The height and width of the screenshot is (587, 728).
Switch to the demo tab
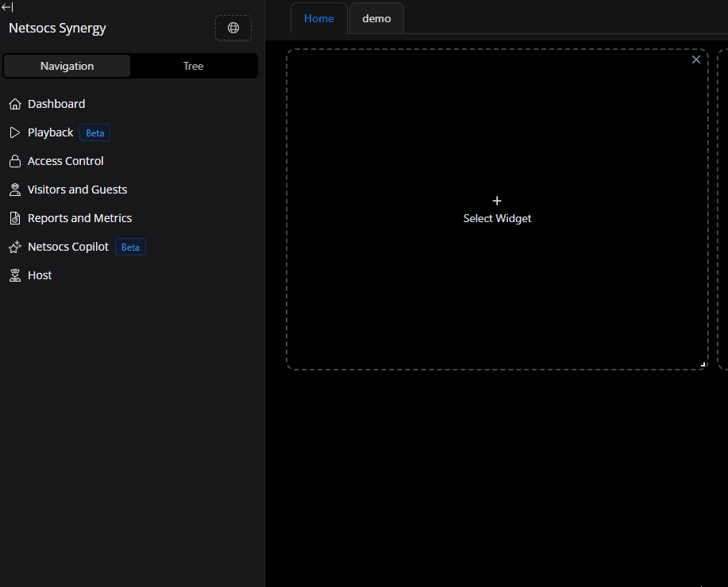coord(376,18)
